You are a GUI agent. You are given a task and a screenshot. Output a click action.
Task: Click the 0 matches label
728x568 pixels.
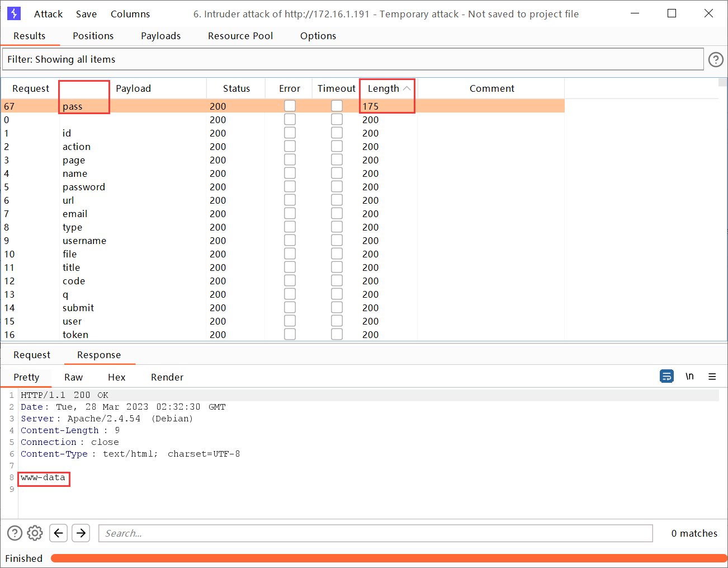694,533
